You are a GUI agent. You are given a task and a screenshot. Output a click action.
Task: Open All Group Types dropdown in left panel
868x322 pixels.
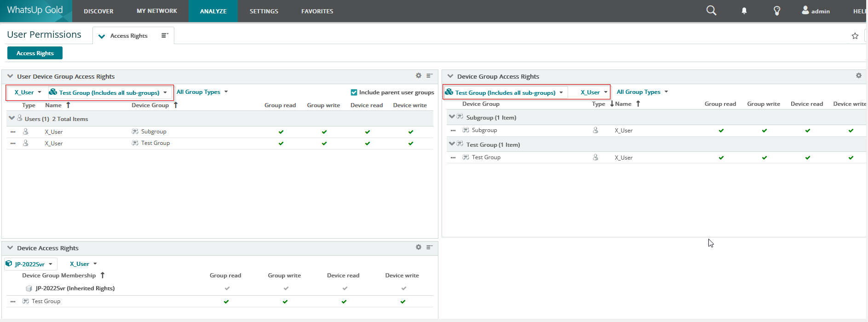202,92
